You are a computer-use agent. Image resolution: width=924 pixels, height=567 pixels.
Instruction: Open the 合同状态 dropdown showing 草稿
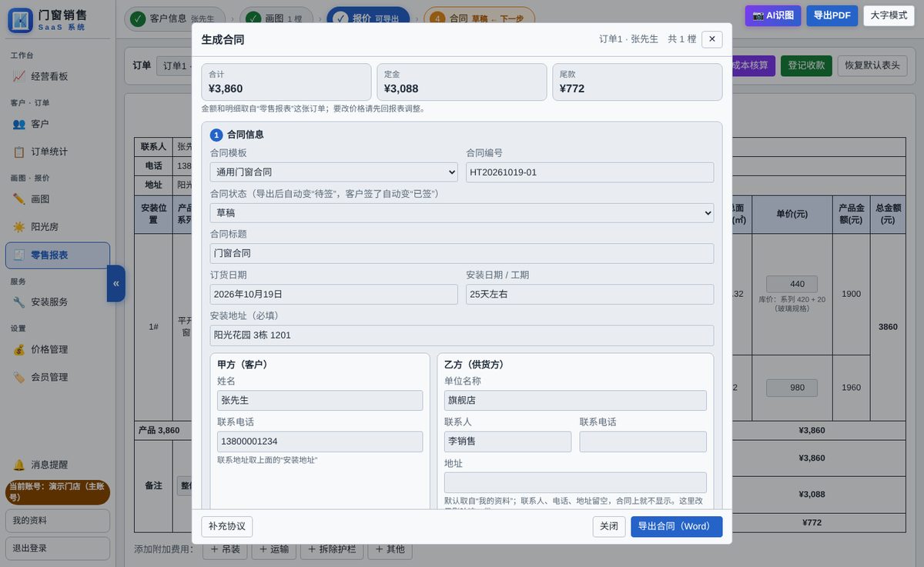(462, 213)
